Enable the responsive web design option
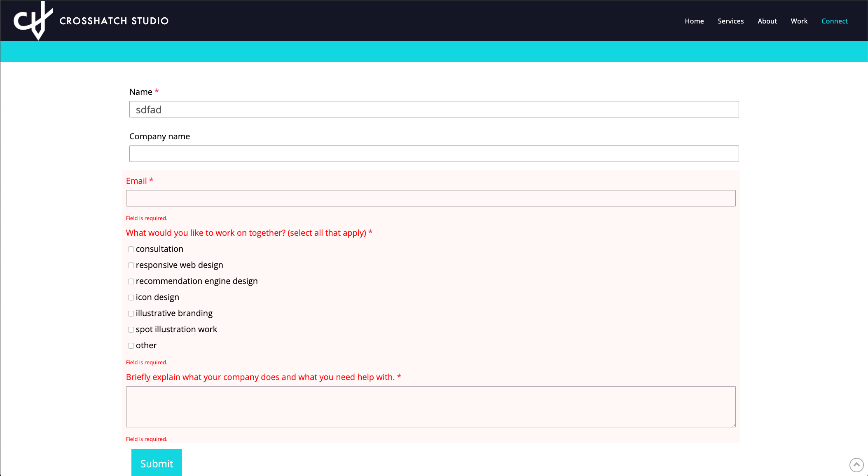Screen dimensions: 868x476 pyautogui.click(x=131, y=265)
